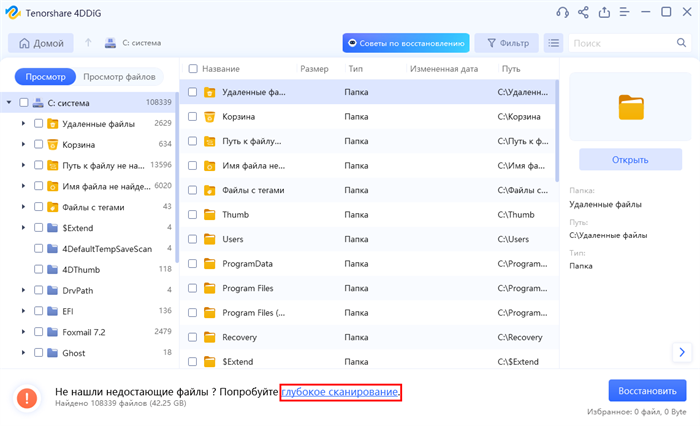Check the Recovery row checkbox
Image resolution: width=700 pixels, height=426 pixels.
[x=192, y=338]
